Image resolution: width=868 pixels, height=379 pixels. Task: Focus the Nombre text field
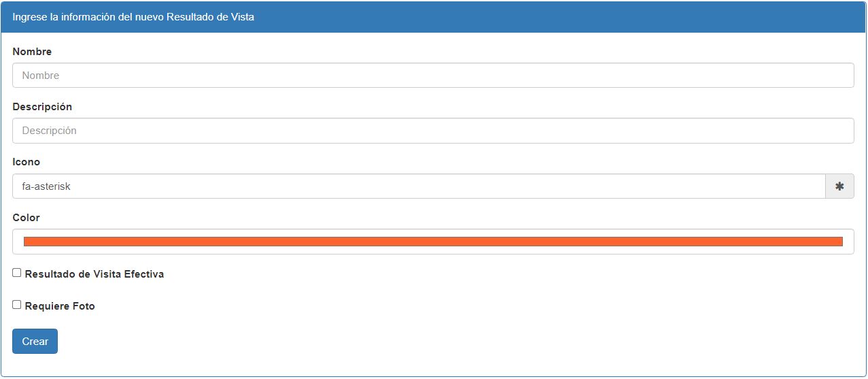[x=433, y=76]
